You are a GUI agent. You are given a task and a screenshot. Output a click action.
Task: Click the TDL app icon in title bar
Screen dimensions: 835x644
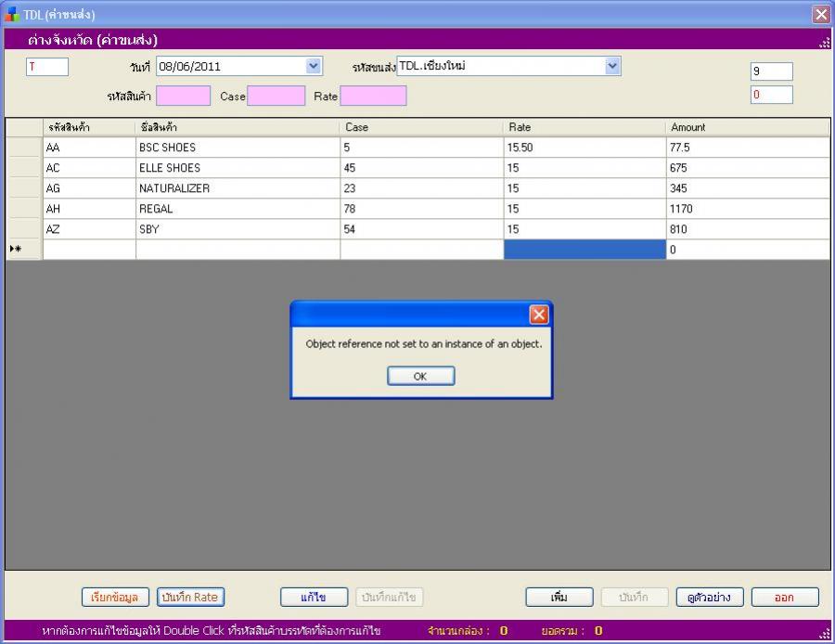pyautogui.click(x=12, y=14)
